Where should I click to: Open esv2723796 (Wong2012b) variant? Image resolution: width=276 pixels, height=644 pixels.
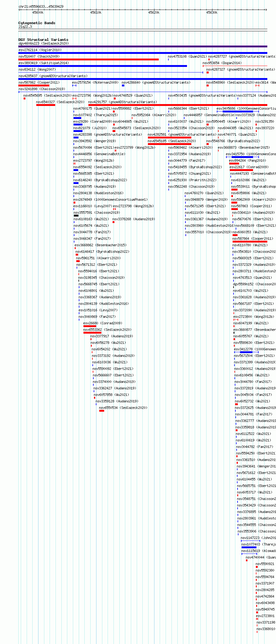pos(93,96)
